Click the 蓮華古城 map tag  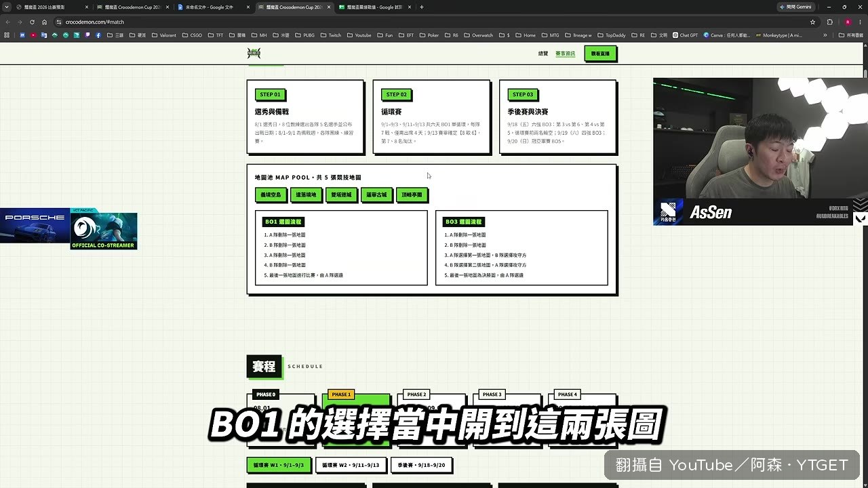(376, 195)
